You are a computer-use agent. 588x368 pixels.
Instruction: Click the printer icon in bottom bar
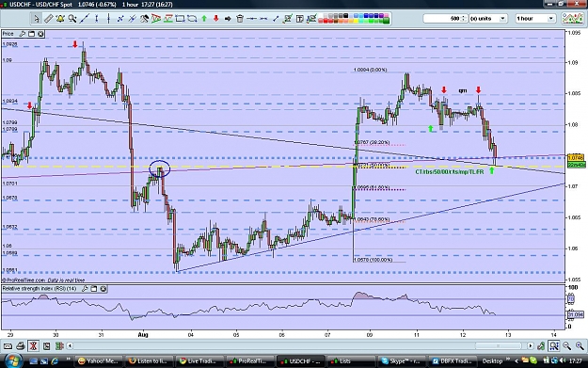click(21, 345)
